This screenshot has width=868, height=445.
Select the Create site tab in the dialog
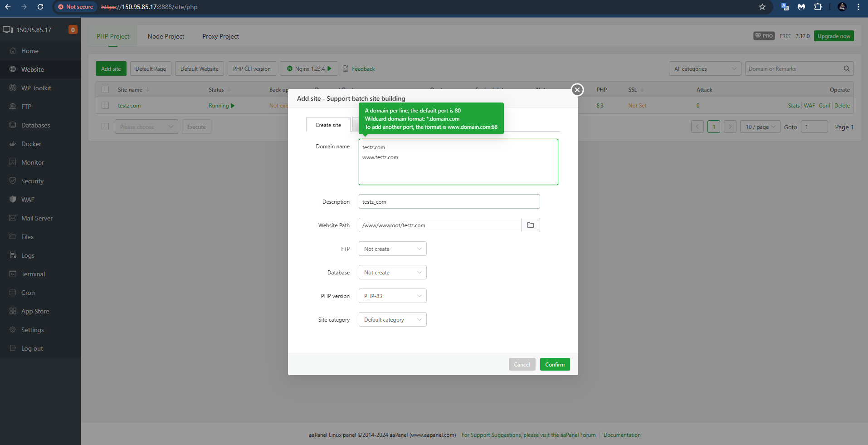[328, 125]
